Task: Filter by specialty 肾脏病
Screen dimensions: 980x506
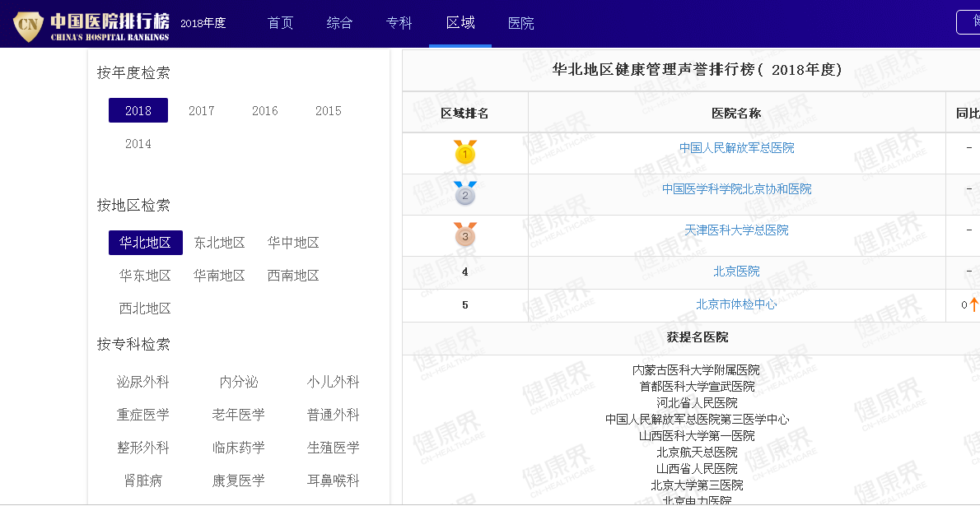Action: (143, 481)
